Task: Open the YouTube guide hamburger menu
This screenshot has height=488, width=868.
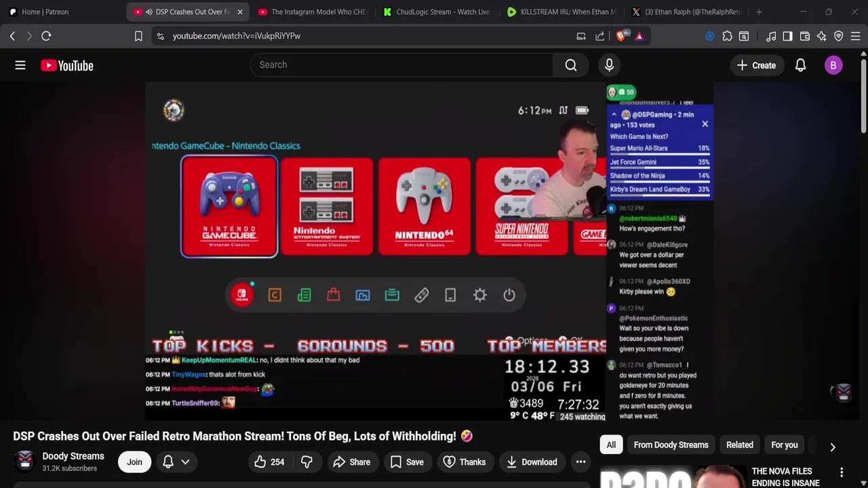Action: (20, 65)
